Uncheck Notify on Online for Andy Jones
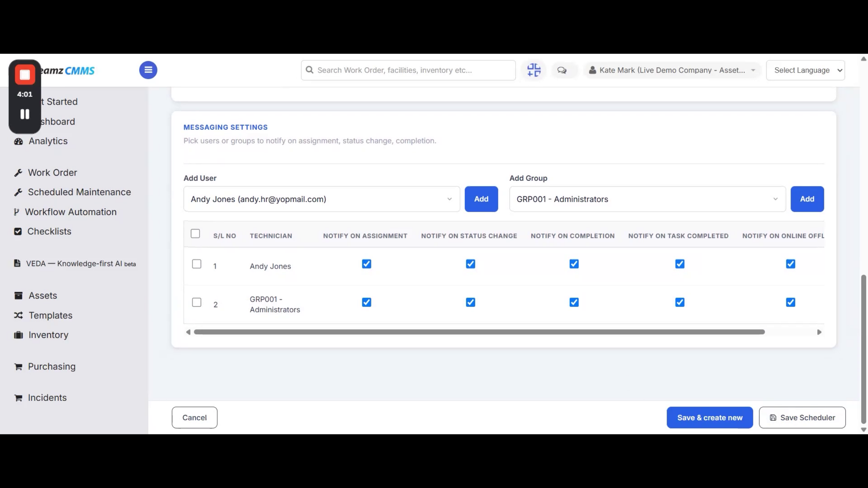The image size is (868, 488). [x=791, y=264]
